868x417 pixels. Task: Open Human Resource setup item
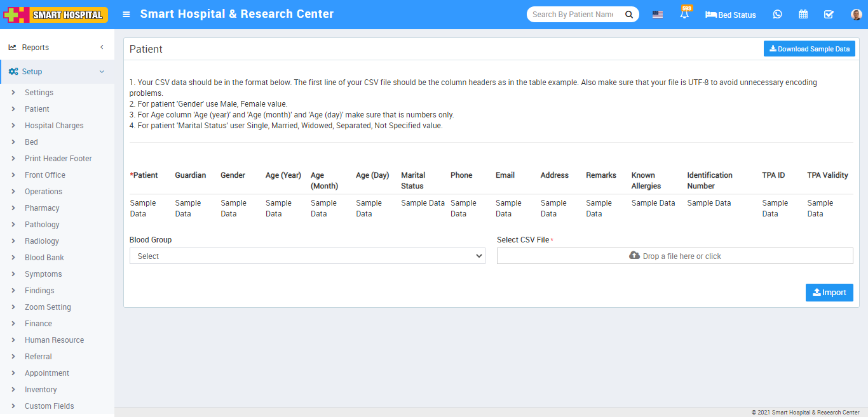54,340
